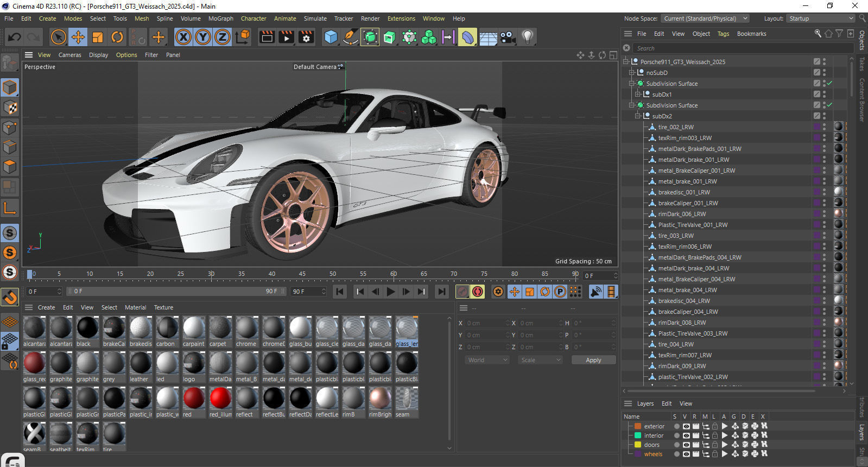Viewport: 868px width, 467px height.
Task: Click wheels layer color swatch
Action: pos(638,454)
